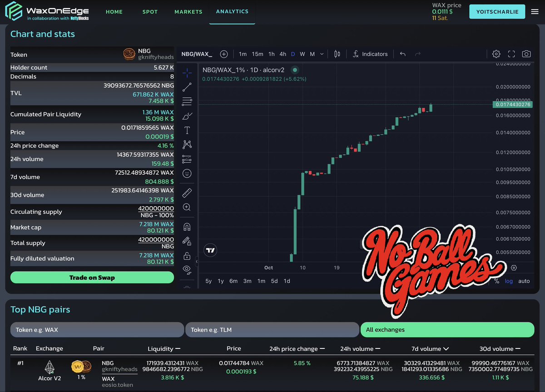Viewport: 545px width, 392px height.
Task: Collapse the drawing toolbar with arrow
Action: (x=197, y=262)
